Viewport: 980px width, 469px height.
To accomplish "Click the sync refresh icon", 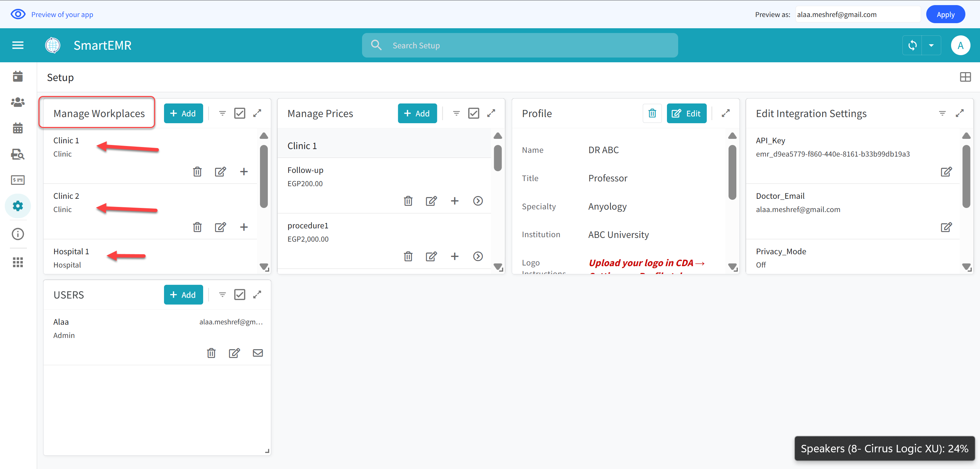I will pyautogui.click(x=912, y=45).
